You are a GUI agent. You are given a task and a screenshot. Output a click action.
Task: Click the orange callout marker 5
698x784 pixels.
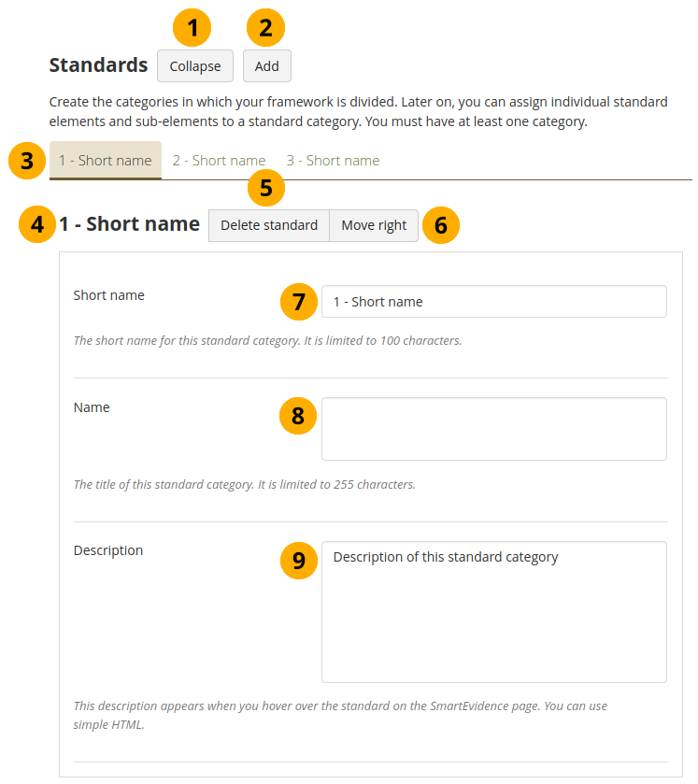266,188
